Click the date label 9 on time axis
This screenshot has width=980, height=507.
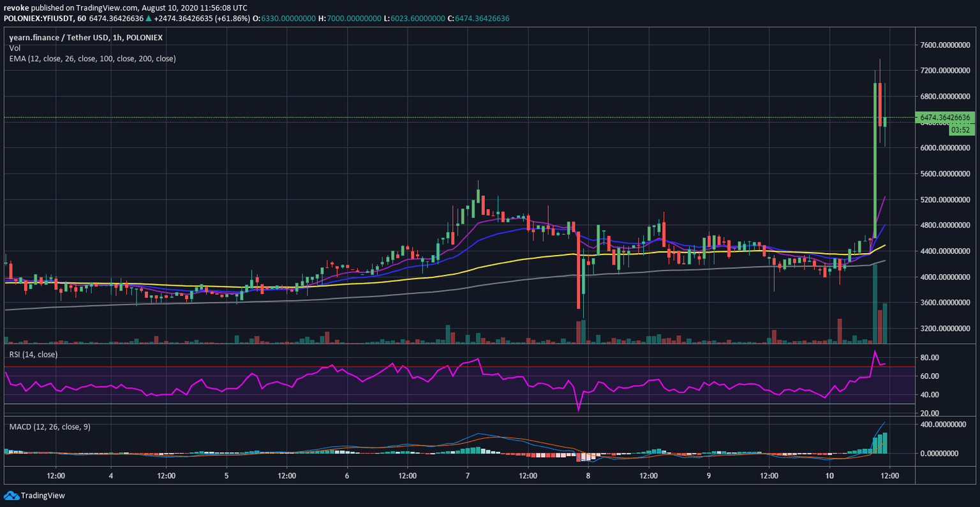[x=709, y=476]
